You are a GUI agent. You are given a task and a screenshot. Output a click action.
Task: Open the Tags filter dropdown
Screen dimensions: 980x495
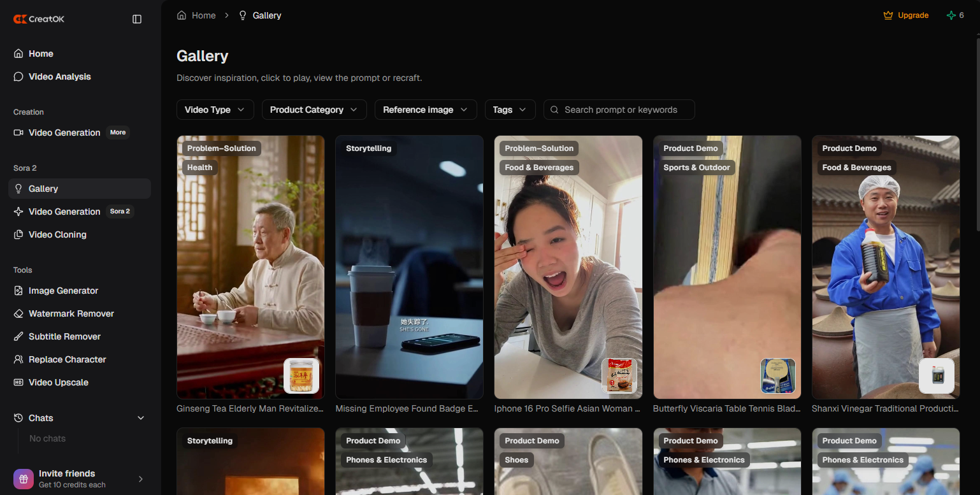point(510,110)
